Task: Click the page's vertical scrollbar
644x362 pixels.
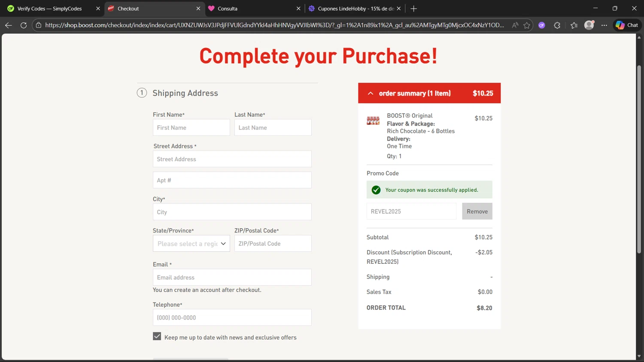Action: tap(639, 172)
